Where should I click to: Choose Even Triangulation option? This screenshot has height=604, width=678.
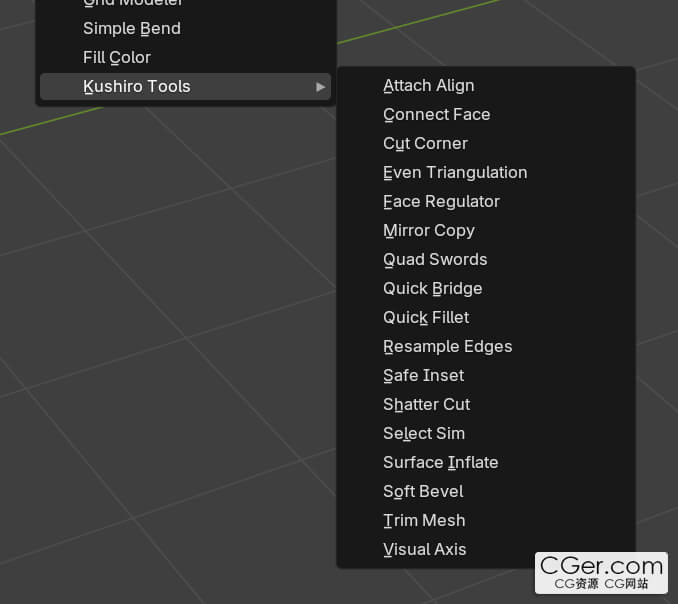point(486,173)
